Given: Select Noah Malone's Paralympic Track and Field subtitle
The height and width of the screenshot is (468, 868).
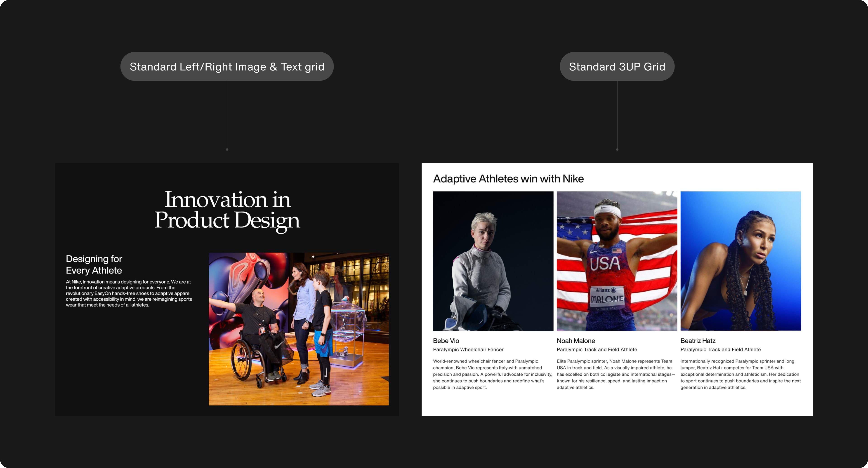Looking at the screenshot, I should 597,349.
